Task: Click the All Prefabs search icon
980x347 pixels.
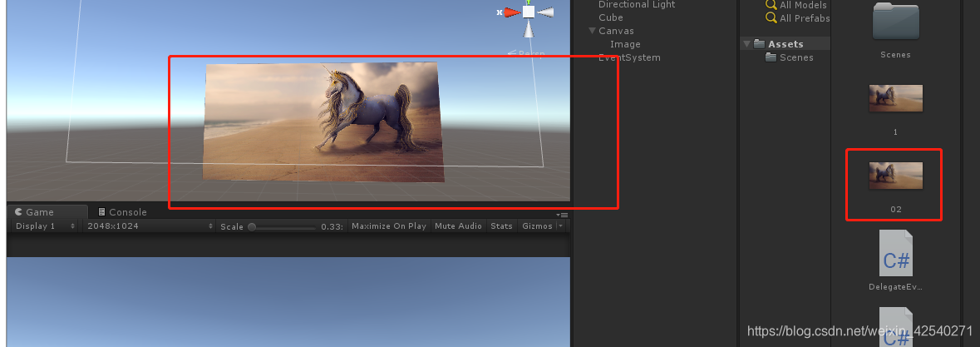Action: coord(771,17)
